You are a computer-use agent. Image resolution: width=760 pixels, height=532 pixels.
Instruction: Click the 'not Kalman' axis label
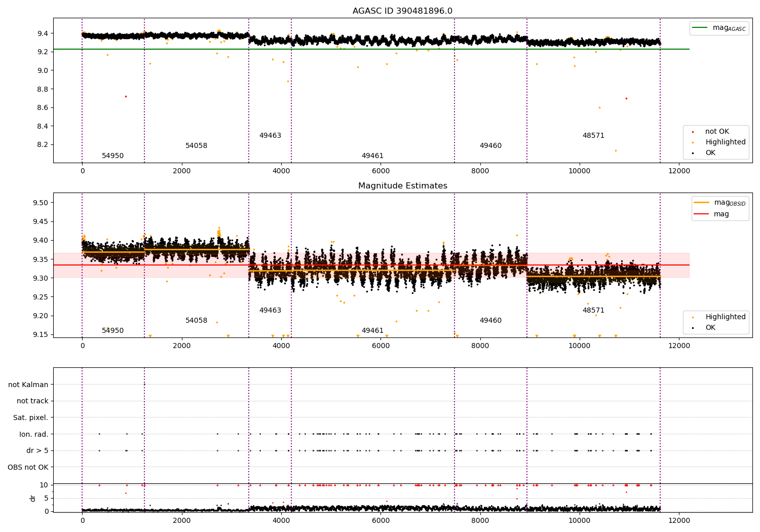(x=28, y=385)
